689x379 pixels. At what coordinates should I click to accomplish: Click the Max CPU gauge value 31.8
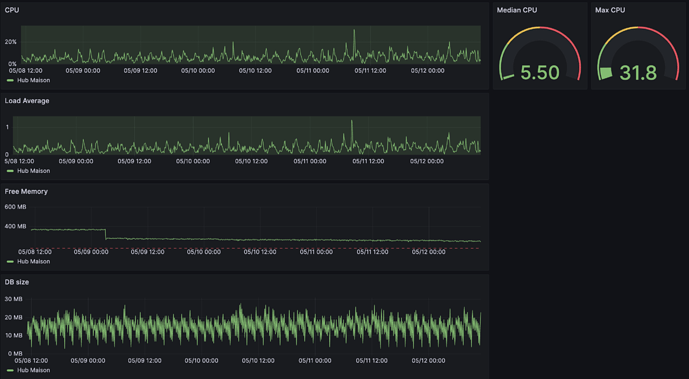[638, 72]
